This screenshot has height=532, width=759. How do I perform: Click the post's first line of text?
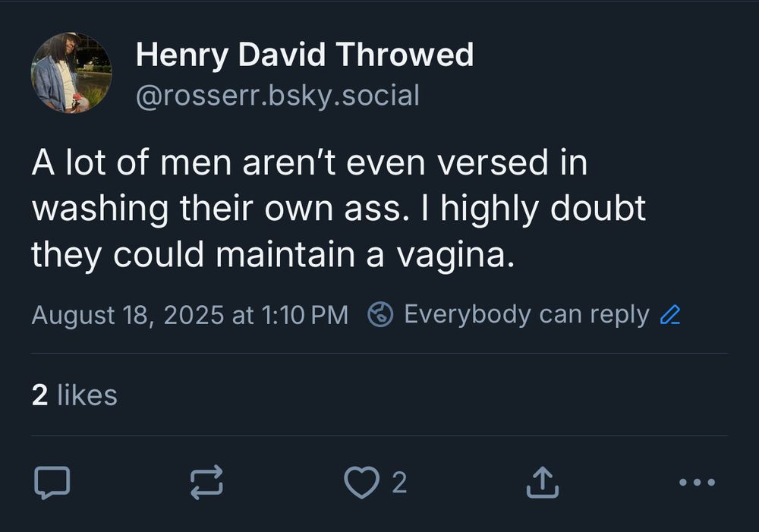point(309,163)
